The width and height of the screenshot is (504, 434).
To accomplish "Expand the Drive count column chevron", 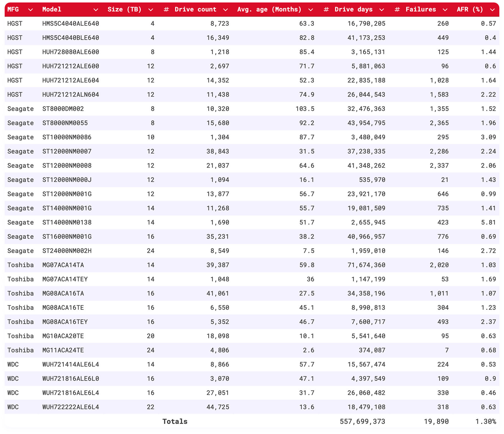I will click(225, 10).
